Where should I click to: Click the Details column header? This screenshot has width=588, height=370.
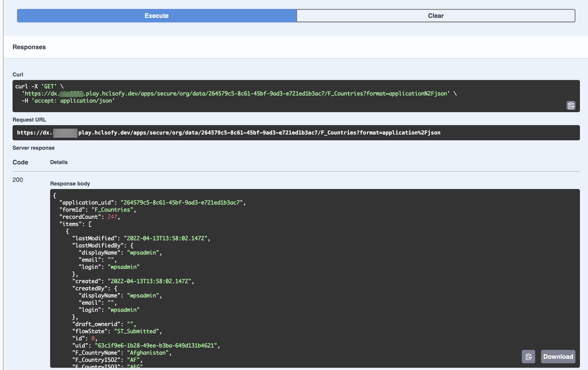[59, 162]
